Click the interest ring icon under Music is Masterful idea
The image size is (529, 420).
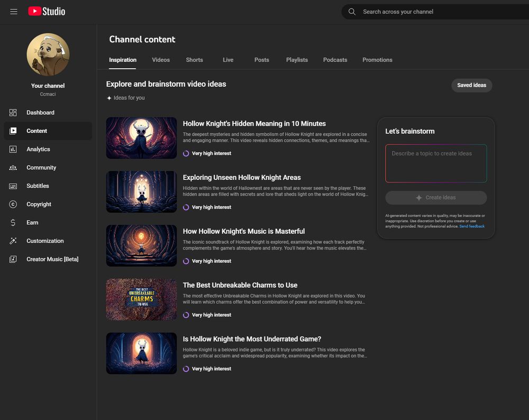tap(186, 261)
